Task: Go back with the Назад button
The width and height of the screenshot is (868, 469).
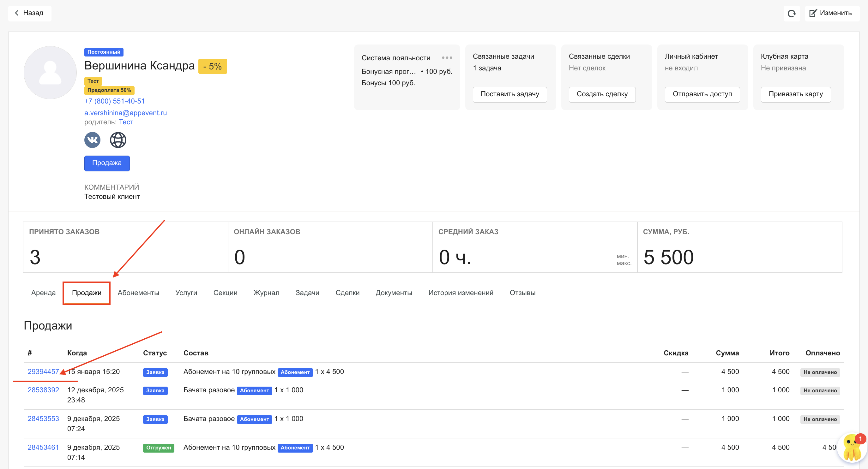Action: (x=30, y=13)
